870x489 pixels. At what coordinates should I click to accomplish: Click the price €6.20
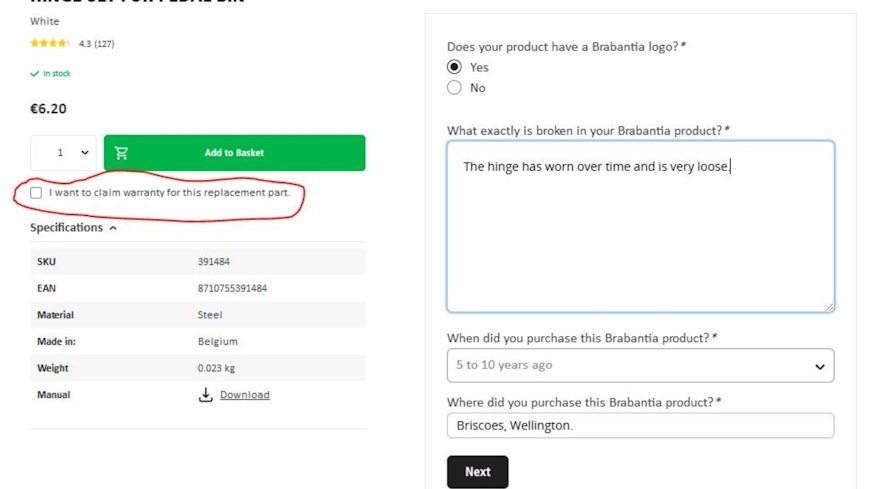pos(48,108)
